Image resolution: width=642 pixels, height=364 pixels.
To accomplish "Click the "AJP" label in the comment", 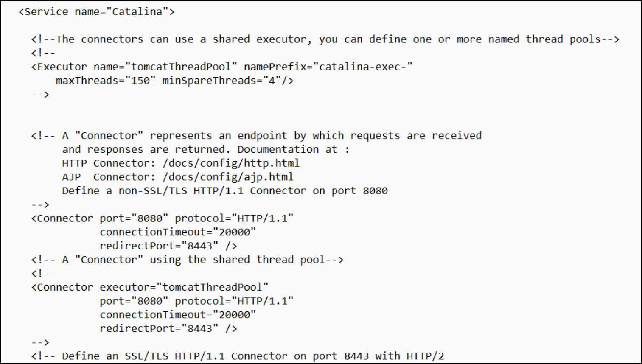I will point(71,177).
